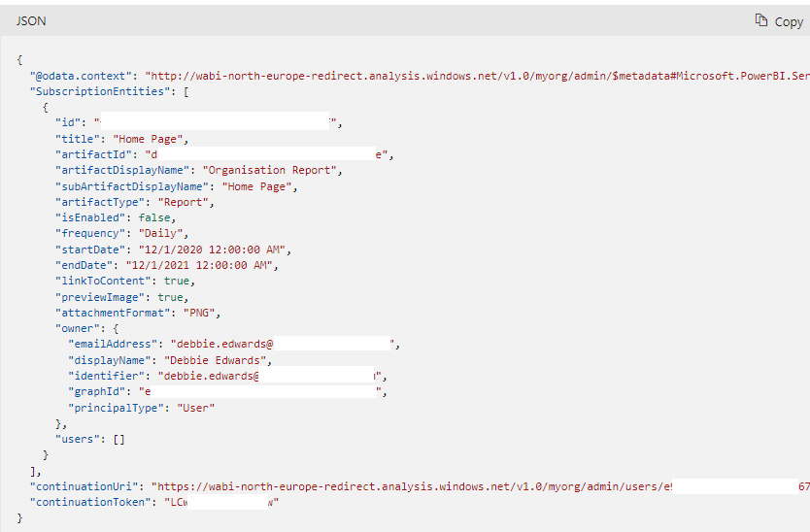The image size is (810, 532).
Task: Click the endDate value text
Action: tap(197, 265)
